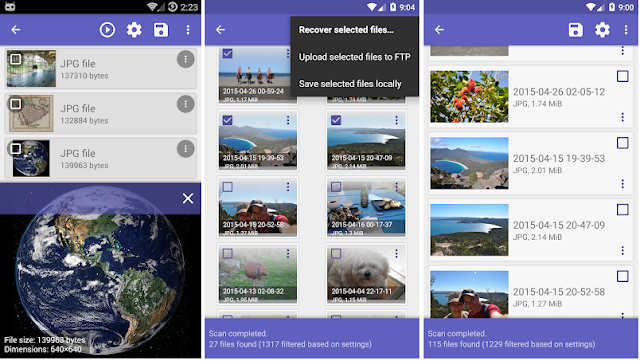Close the Earth image preview
This screenshot has height=361, width=640.
[x=188, y=198]
